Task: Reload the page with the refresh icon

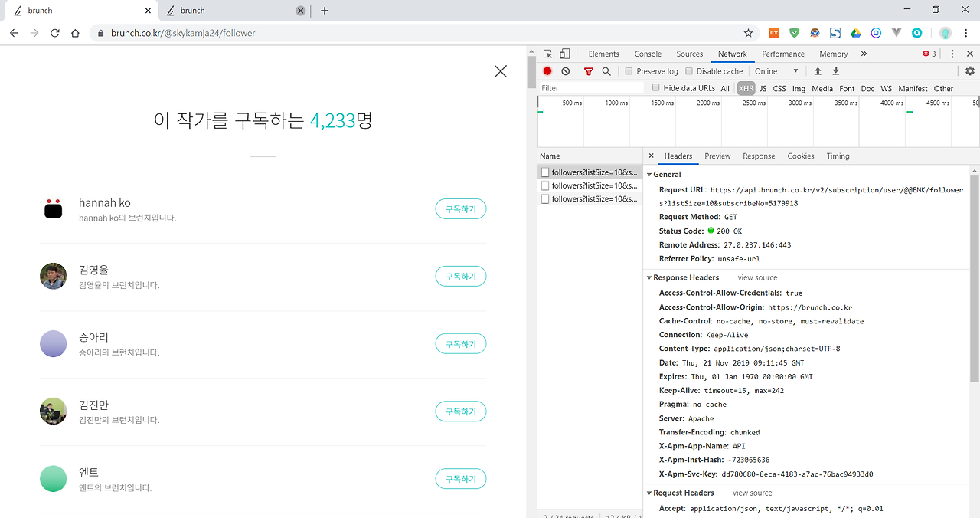Action: (55, 33)
